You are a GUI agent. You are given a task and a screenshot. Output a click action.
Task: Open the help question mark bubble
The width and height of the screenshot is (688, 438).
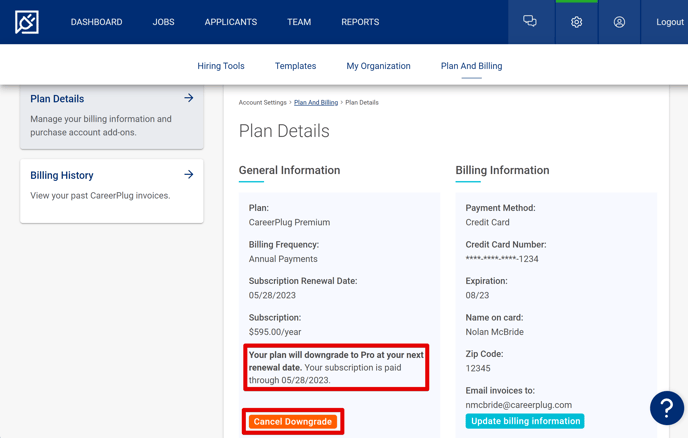tap(666, 408)
